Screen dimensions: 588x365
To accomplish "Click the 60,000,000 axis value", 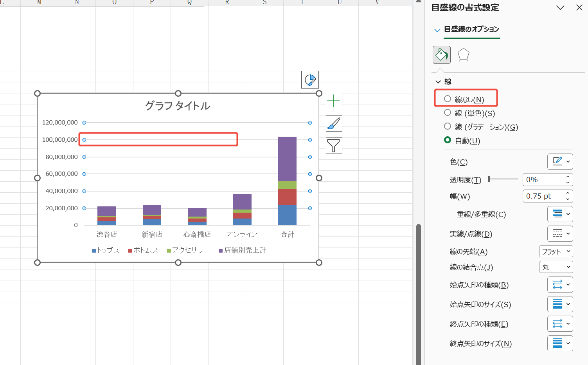I will pos(62,174).
